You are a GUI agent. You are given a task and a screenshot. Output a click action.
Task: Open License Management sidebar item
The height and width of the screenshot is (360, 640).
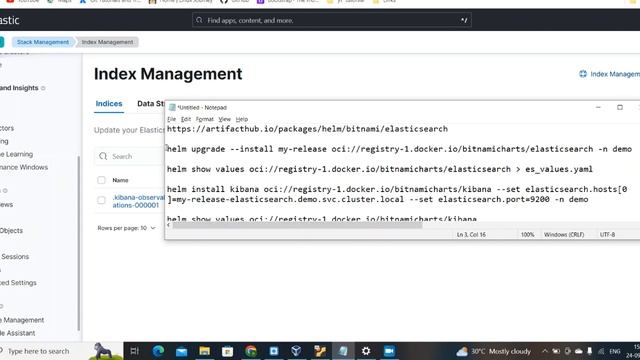tap(22, 320)
